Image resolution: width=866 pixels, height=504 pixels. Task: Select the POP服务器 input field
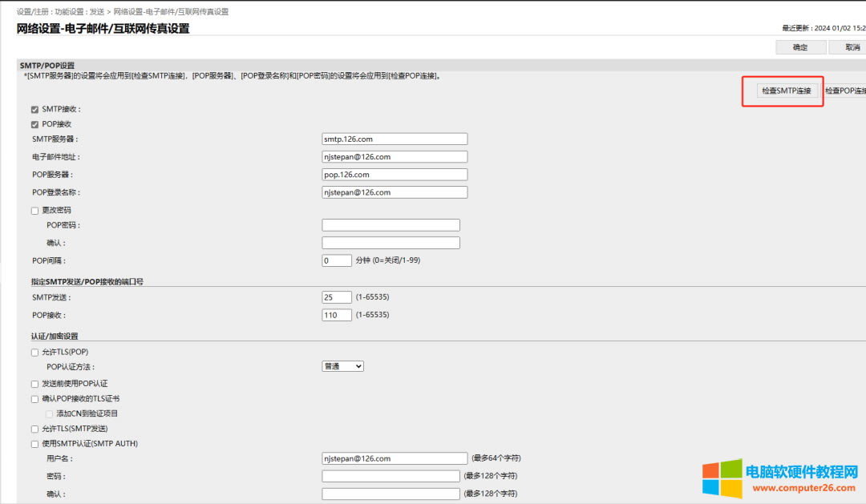[395, 175]
